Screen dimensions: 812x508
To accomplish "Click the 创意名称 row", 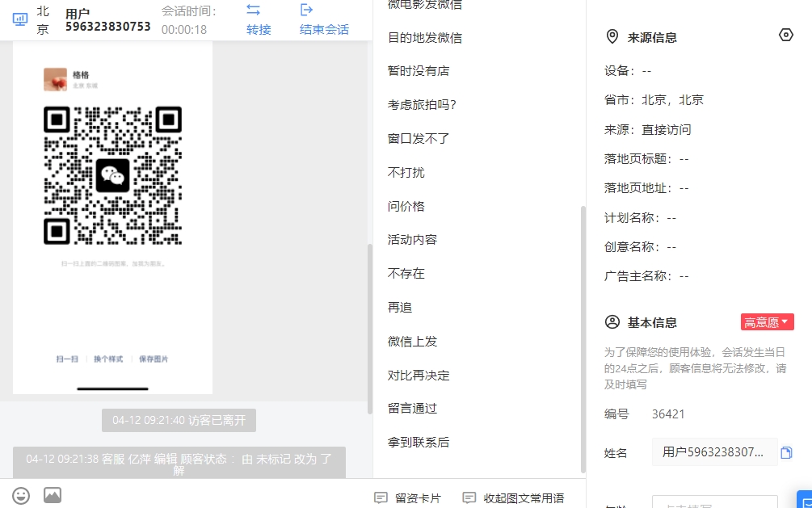I will (640, 247).
